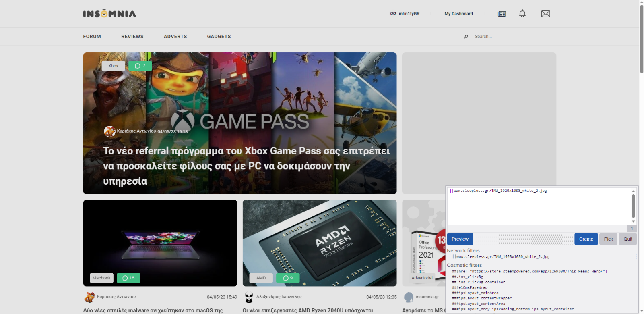Screen dimensions: 644x314
Task: Open the REVIEWS menu
Action: tap(132, 37)
